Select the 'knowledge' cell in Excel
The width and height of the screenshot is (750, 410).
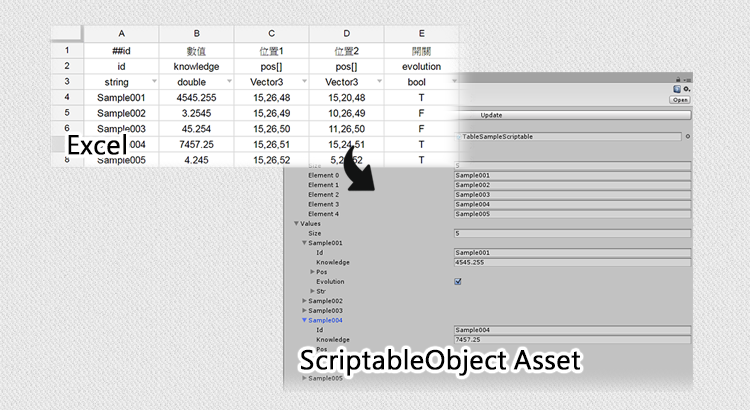197,66
